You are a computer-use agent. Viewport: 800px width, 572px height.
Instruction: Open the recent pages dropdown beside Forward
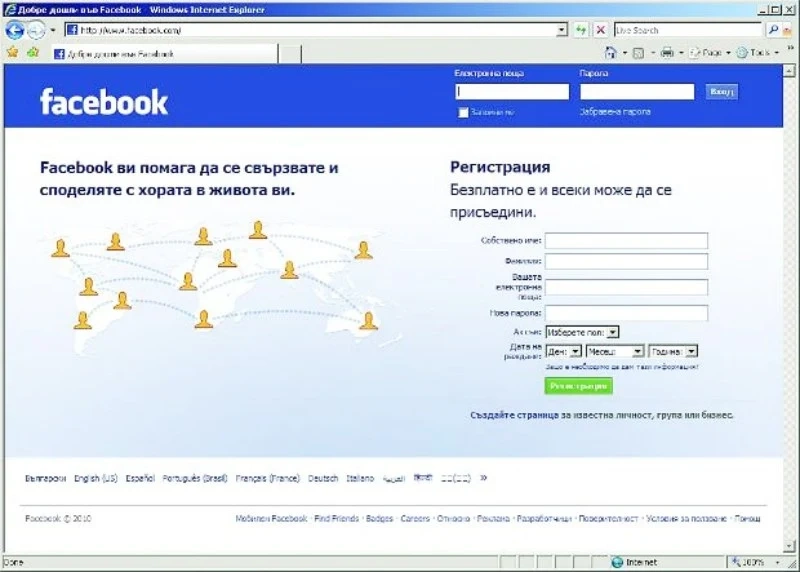tap(53, 31)
